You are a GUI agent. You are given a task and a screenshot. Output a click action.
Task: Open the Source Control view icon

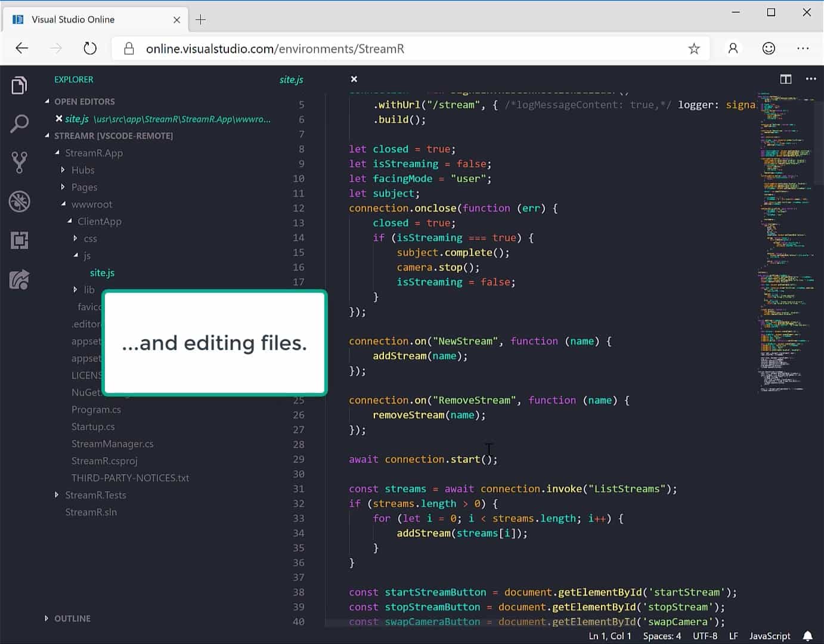click(x=19, y=162)
